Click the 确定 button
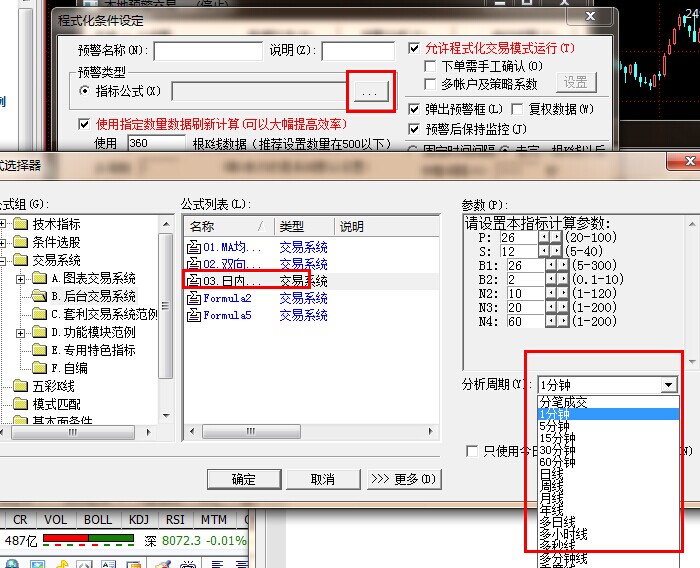This screenshot has height=568, width=700. coord(244,480)
